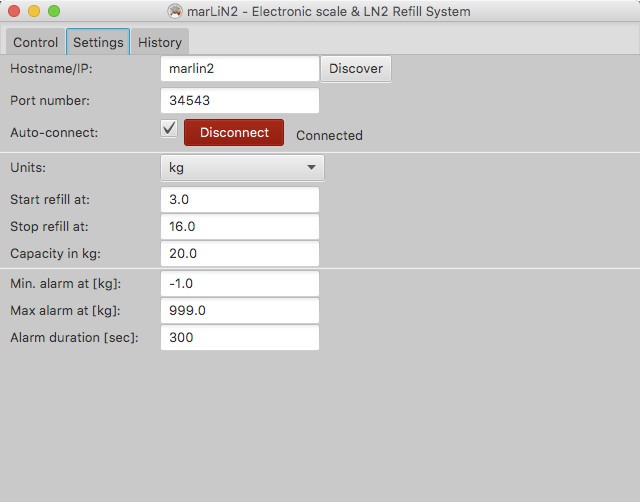
Task: Minimize window with yellow button
Action: (34, 12)
